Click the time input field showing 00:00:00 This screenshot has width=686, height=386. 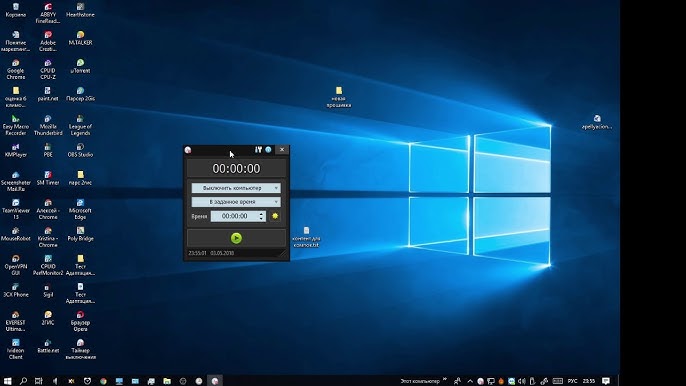pyautogui.click(x=234, y=216)
